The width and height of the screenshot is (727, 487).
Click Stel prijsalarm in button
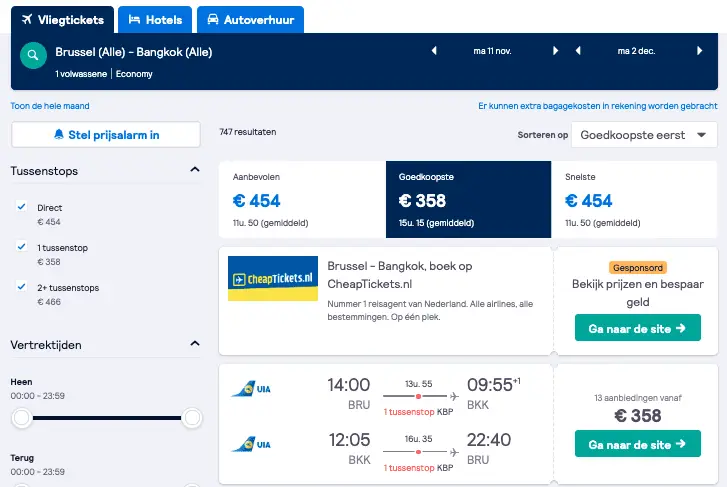click(x=106, y=135)
